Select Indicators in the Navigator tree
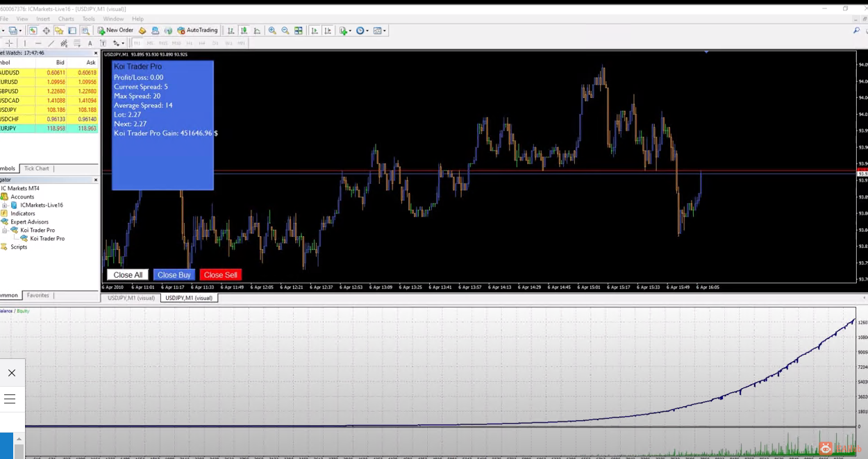The width and height of the screenshot is (868, 459). click(x=23, y=213)
